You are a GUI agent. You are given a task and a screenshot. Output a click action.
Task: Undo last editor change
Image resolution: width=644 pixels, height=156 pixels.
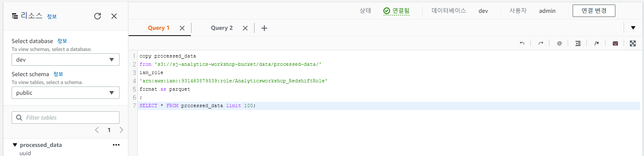point(522,43)
